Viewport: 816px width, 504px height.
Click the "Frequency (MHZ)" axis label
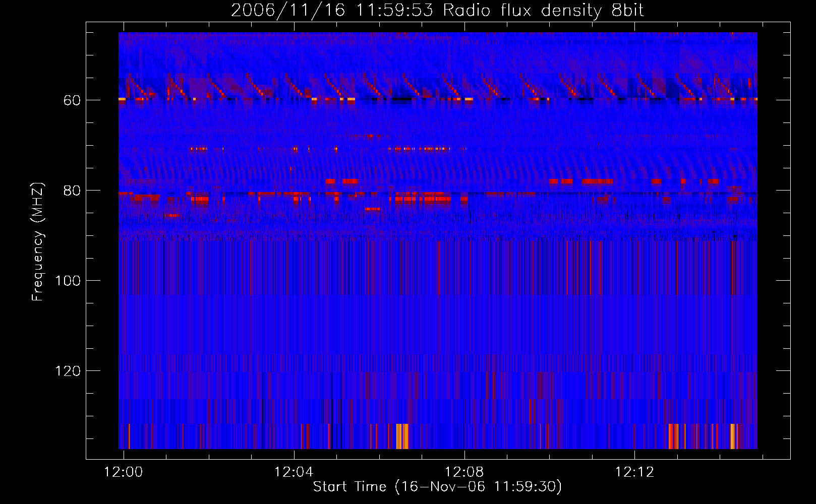coord(38,242)
